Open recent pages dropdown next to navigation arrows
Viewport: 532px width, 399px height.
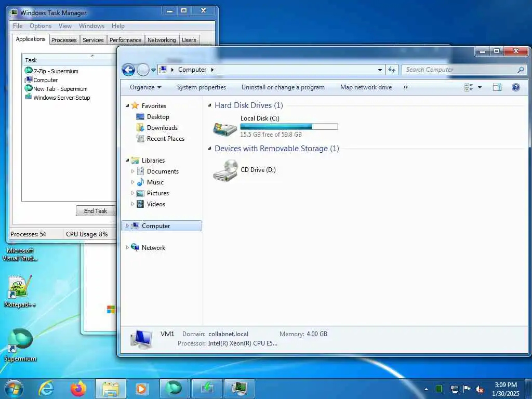point(153,70)
